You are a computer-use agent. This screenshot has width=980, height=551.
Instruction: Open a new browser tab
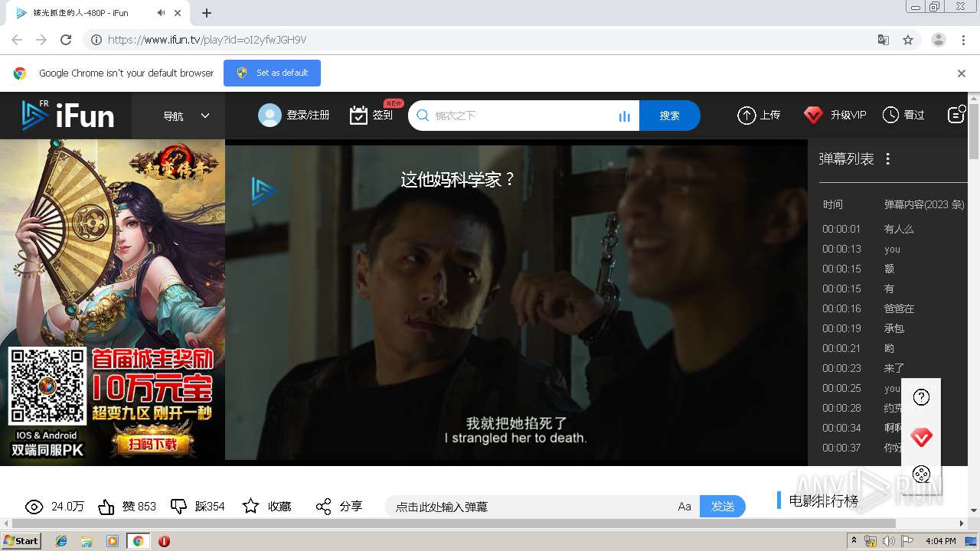(x=207, y=13)
